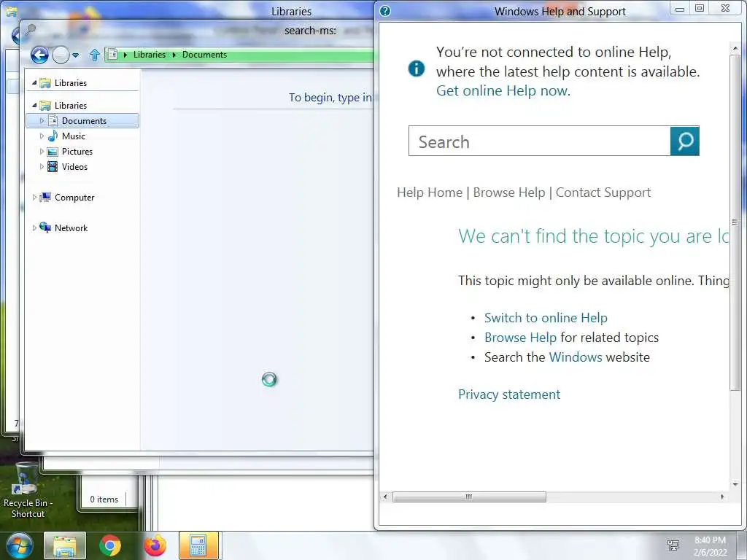Click the Videos filmstrip icon in tree
747x560 pixels.
(x=53, y=167)
